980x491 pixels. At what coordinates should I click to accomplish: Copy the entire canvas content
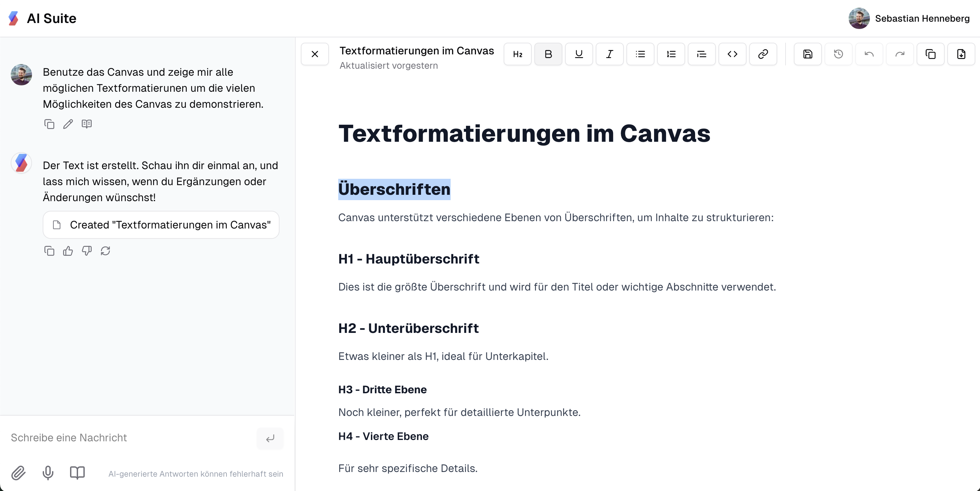(931, 54)
